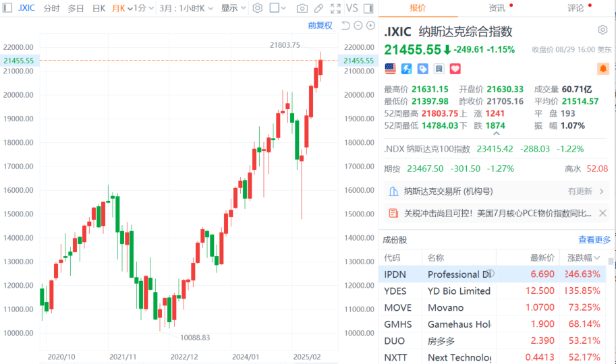The image size is (616, 364).
Task: Click the blue tag icon
Action: [422, 69]
